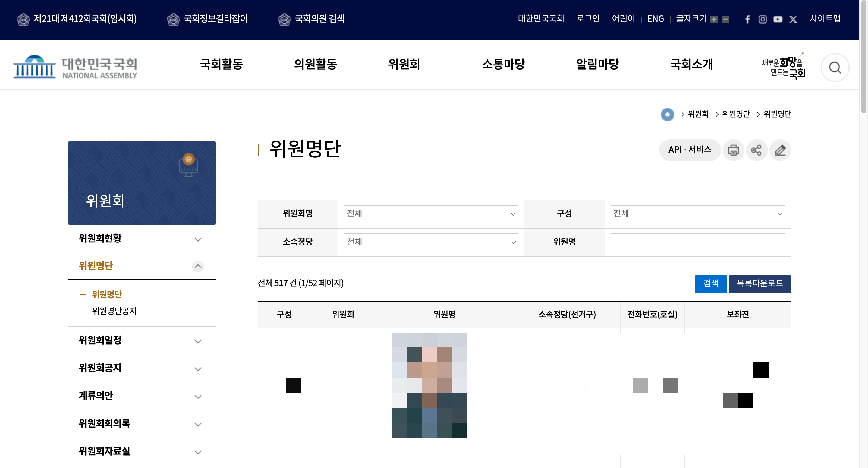Open the 소속정당 dropdown

[x=431, y=242]
